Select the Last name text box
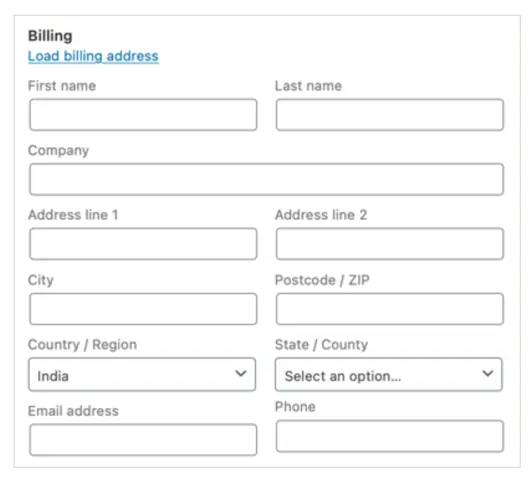 (x=389, y=115)
